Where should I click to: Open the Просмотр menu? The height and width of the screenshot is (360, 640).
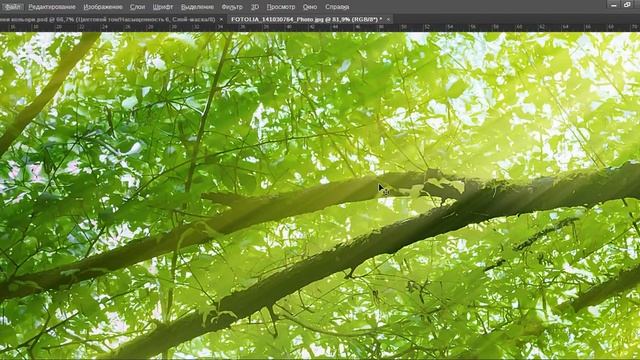click(281, 7)
